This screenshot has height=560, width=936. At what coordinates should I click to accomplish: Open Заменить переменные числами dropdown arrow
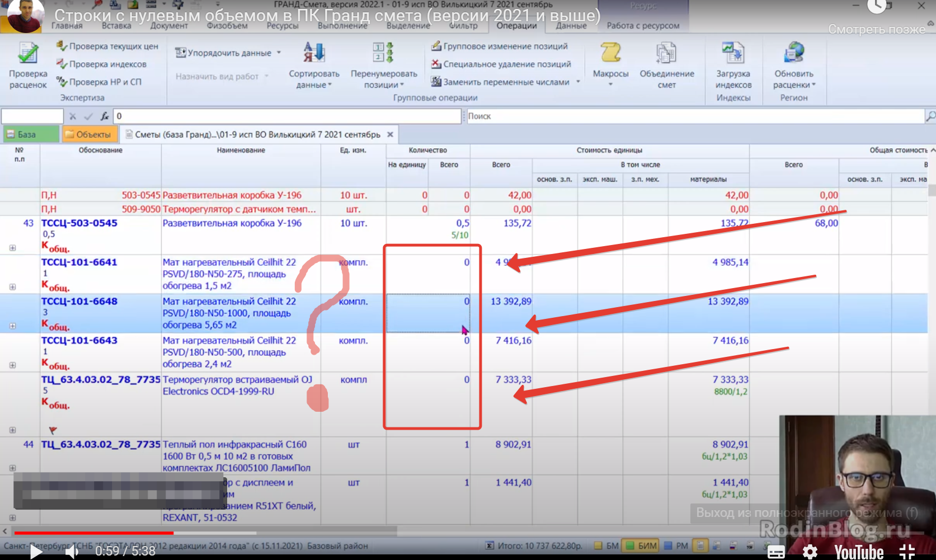click(x=578, y=82)
